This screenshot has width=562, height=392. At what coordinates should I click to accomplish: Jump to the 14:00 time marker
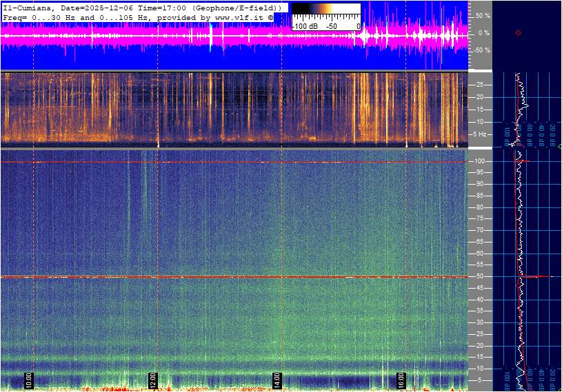pyautogui.click(x=277, y=379)
